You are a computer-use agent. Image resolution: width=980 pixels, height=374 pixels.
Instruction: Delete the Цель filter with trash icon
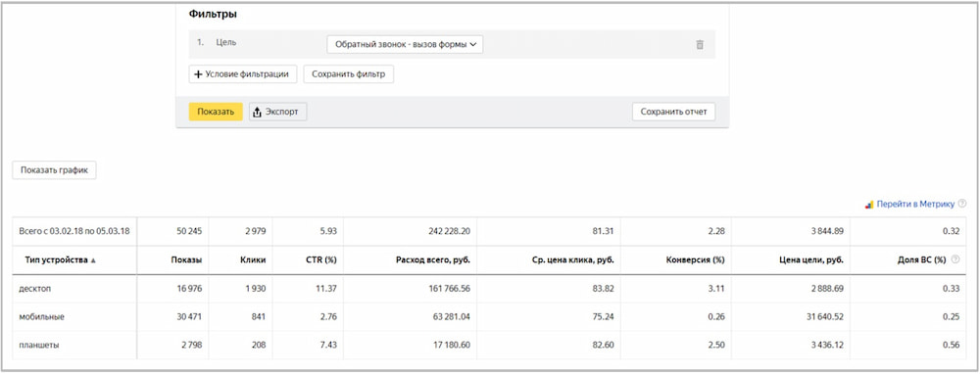coord(700,44)
